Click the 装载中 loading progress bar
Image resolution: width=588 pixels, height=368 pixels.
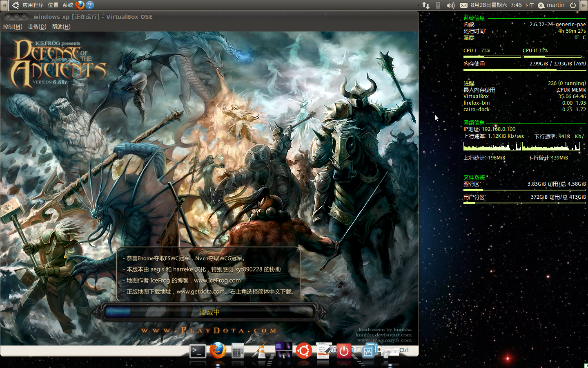(x=209, y=312)
